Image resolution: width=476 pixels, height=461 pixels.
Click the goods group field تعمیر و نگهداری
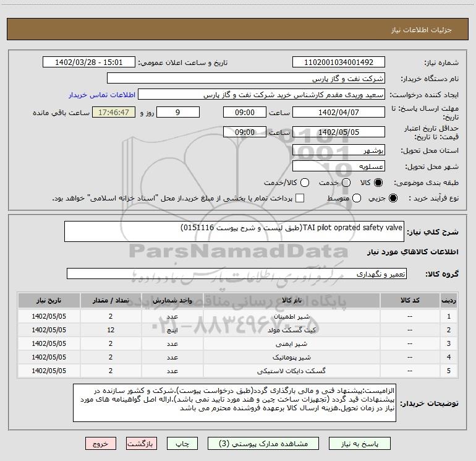237,274
